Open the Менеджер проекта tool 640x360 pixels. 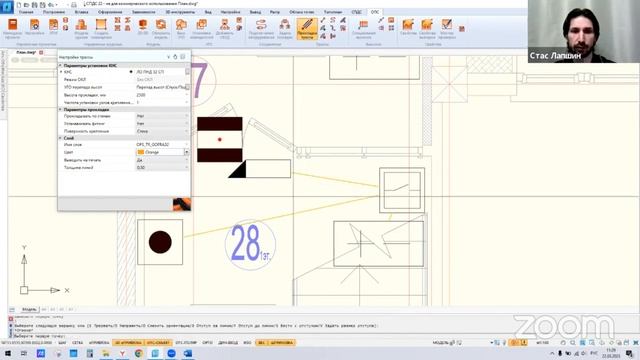12,29
